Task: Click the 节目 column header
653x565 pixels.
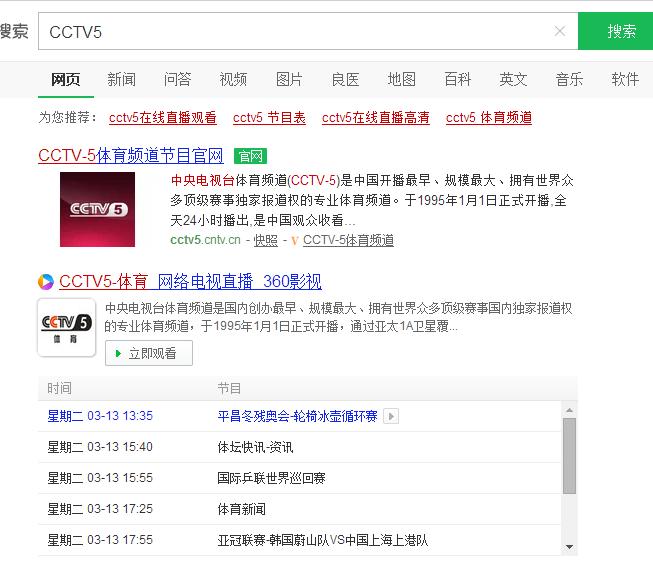Action: [229, 388]
